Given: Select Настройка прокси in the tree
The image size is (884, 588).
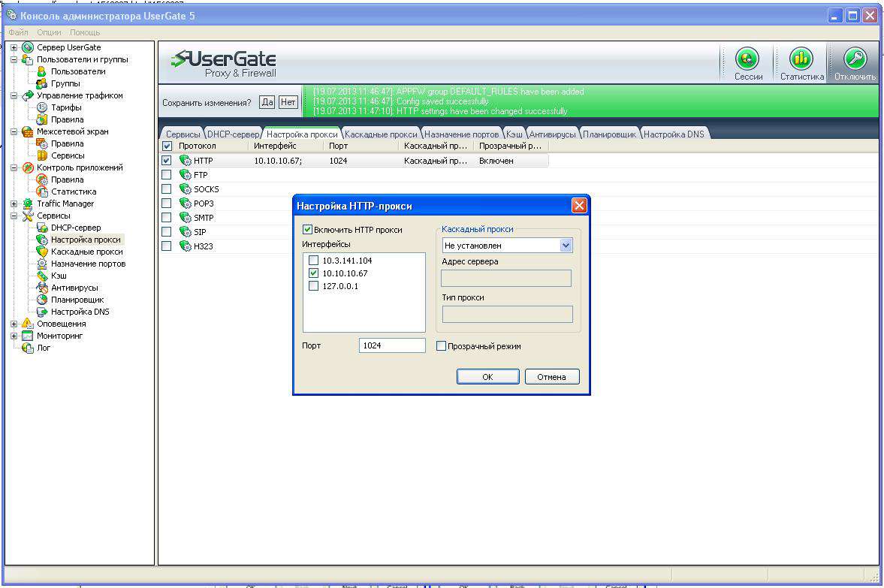Looking at the screenshot, I should click(86, 240).
